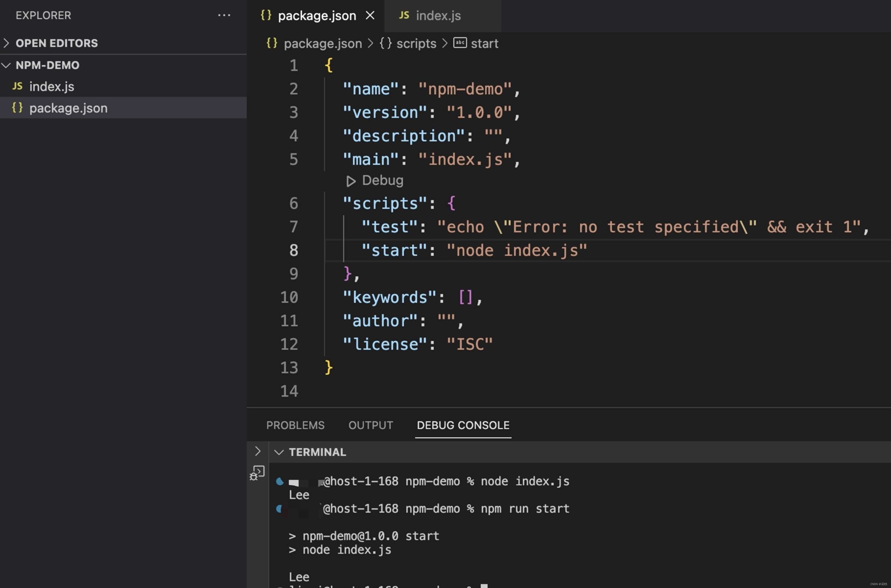Click the JS icon on index.js tab
Screen dimensions: 891x588
click(x=404, y=15)
